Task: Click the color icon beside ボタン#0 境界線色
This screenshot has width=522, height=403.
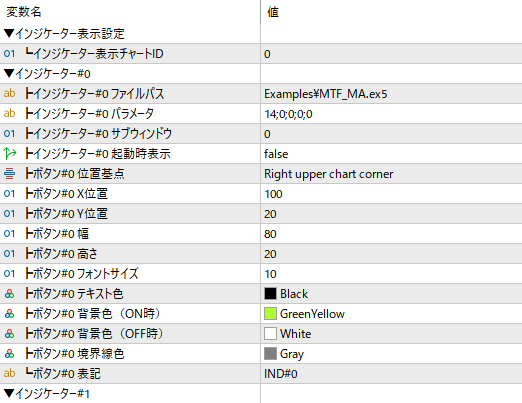Action: pyautogui.click(x=9, y=354)
